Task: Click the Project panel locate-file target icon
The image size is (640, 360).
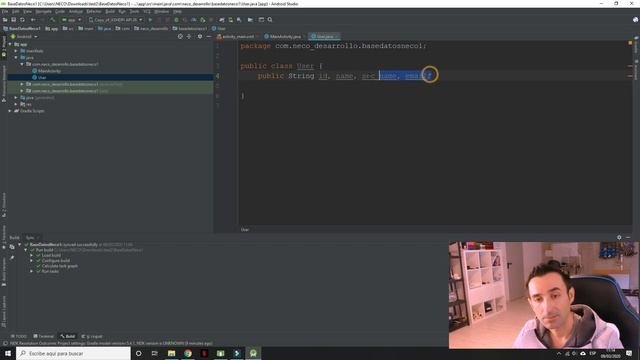Action: [x=180, y=37]
